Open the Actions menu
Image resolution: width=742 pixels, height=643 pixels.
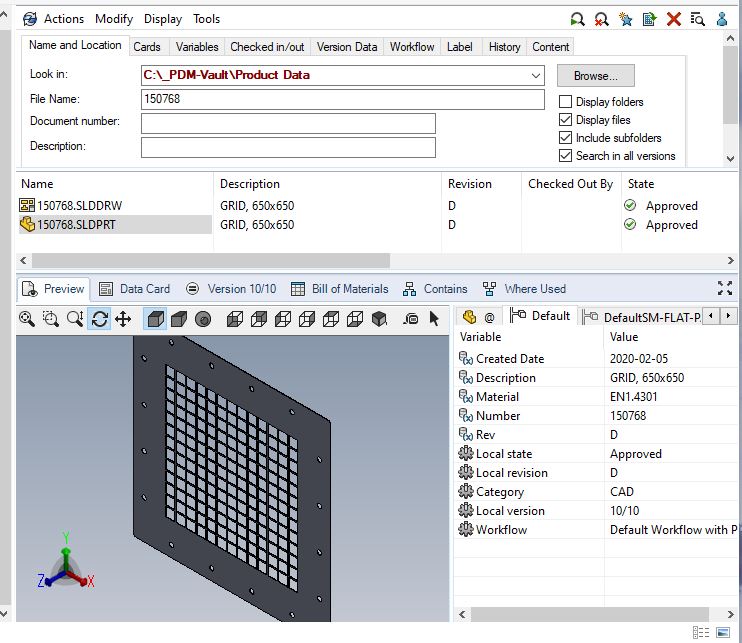(x=64, y=19)
